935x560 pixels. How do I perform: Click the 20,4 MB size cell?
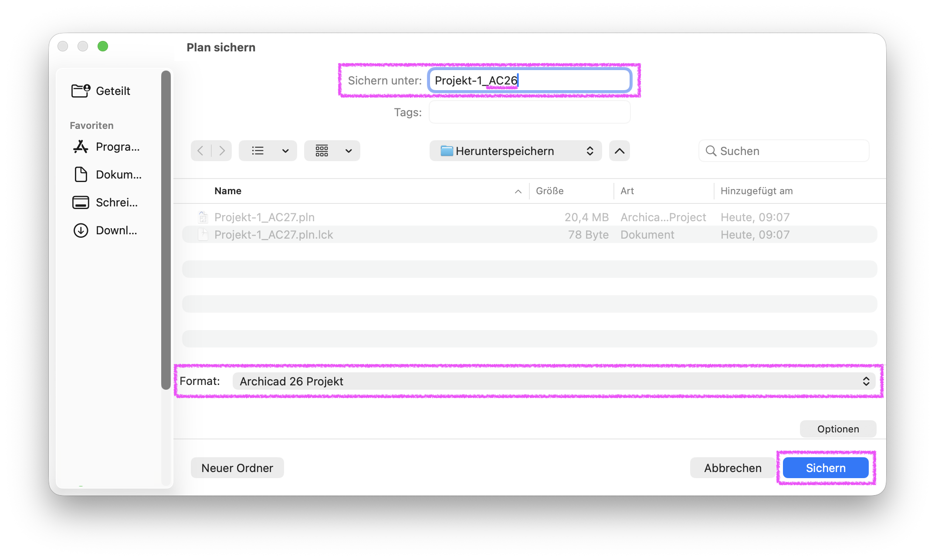(586, 217)
